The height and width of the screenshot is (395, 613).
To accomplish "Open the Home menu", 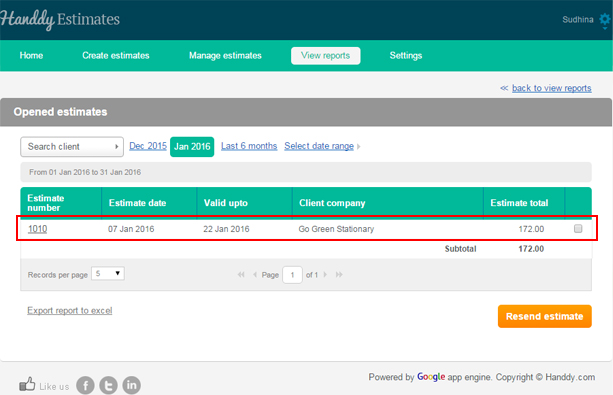I will click(x=31, y=56).
